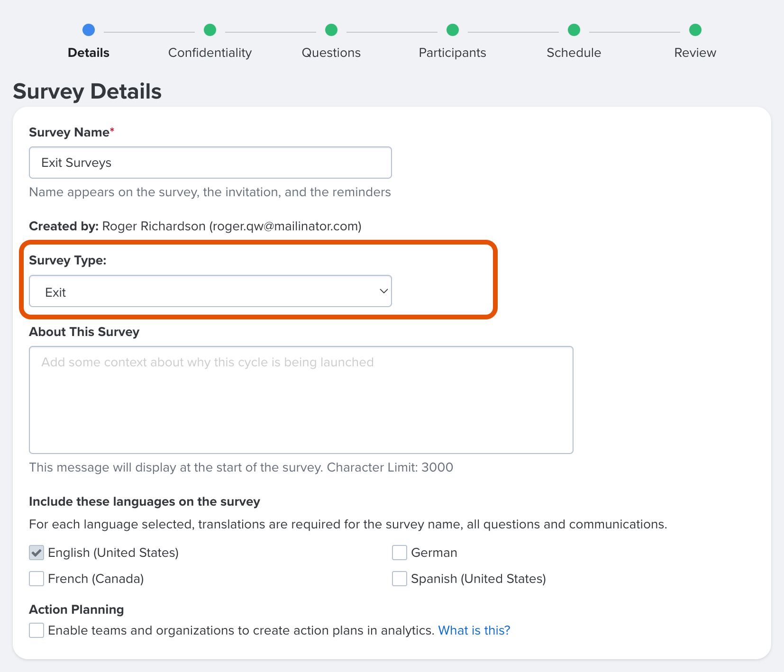Click the green Questions step dot

coord(331,30)
